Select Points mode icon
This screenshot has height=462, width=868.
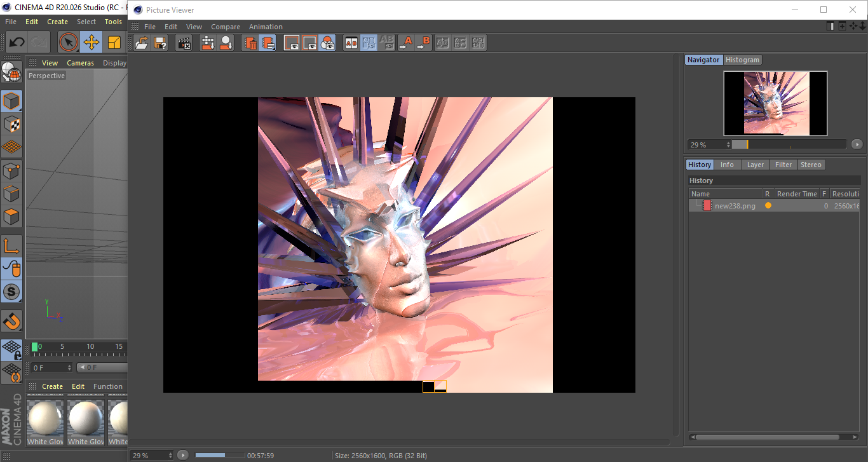(x=11, y=170)
